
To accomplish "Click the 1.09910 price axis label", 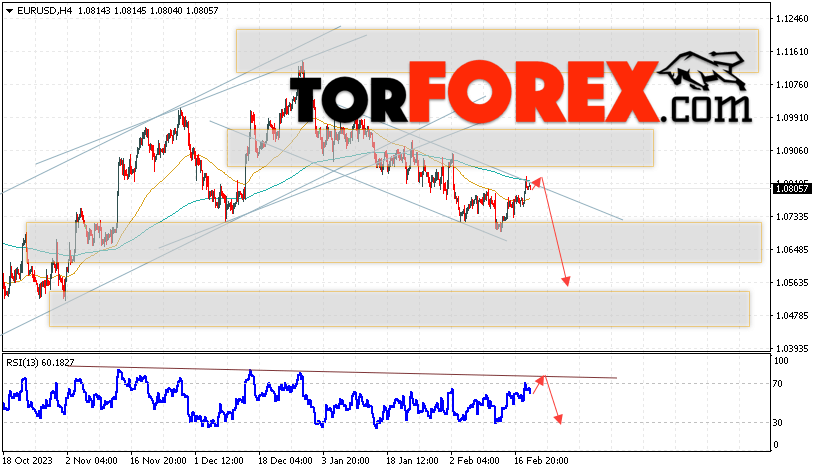I will [792, 118].
